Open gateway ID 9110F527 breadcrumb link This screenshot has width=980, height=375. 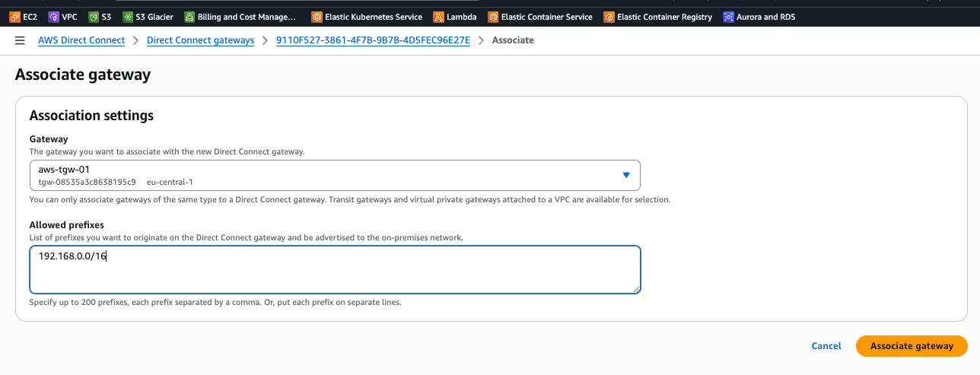point(373,40)
